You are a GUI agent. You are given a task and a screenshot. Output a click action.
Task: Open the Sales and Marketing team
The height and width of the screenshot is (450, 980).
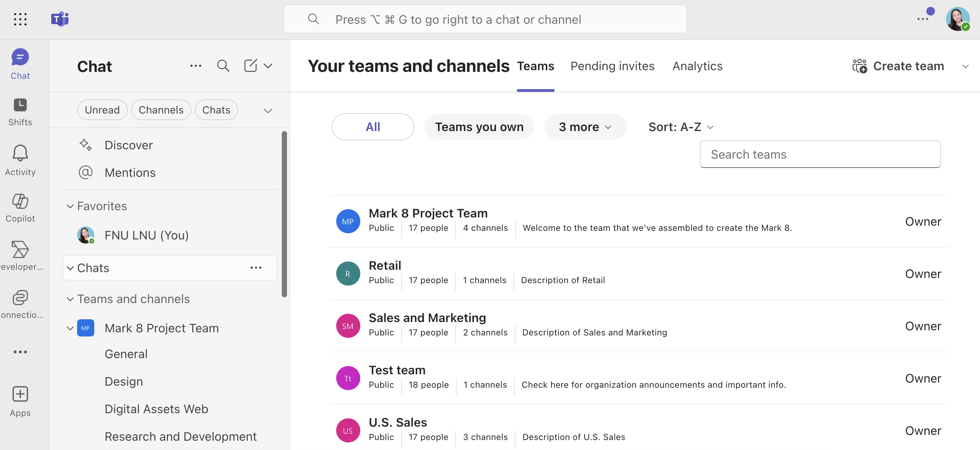coord(427,318)
